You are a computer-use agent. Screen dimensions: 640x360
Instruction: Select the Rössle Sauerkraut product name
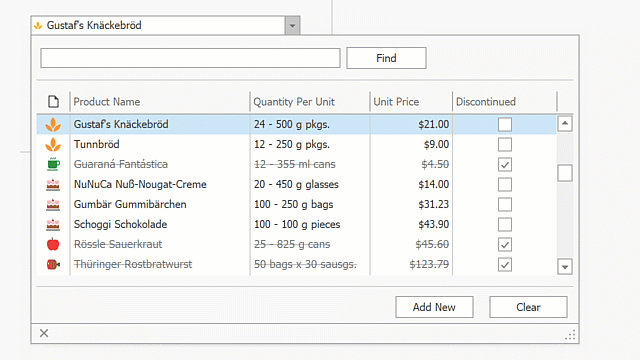click(118, 244)
